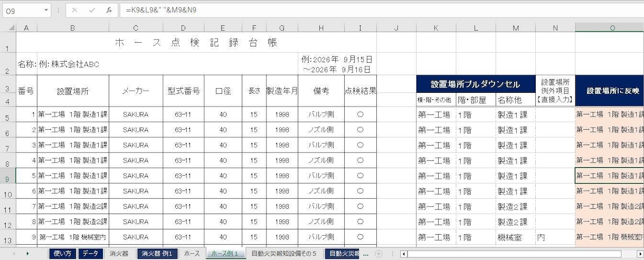
Task: Click cell 内 in column N row 13
Action: (x=555, y=237)
